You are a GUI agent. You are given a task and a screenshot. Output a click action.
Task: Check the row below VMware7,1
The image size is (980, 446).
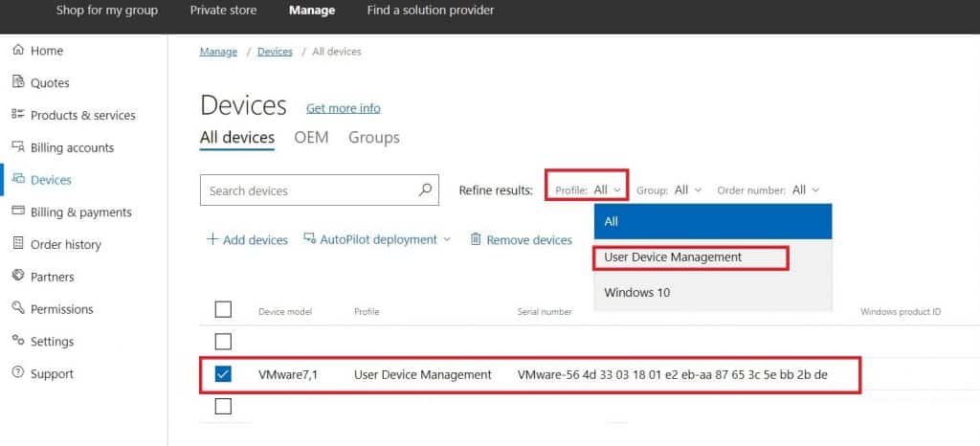[223, 407]
